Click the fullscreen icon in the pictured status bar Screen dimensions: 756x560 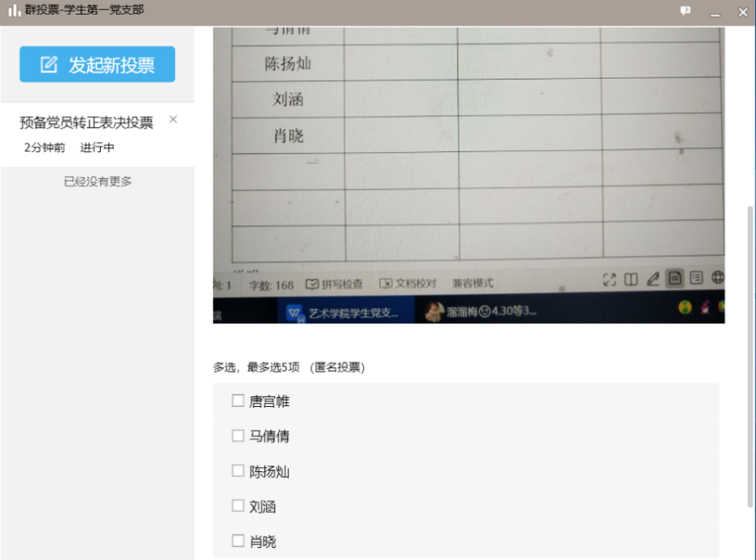pyautogui.click(x=610, y=279)
